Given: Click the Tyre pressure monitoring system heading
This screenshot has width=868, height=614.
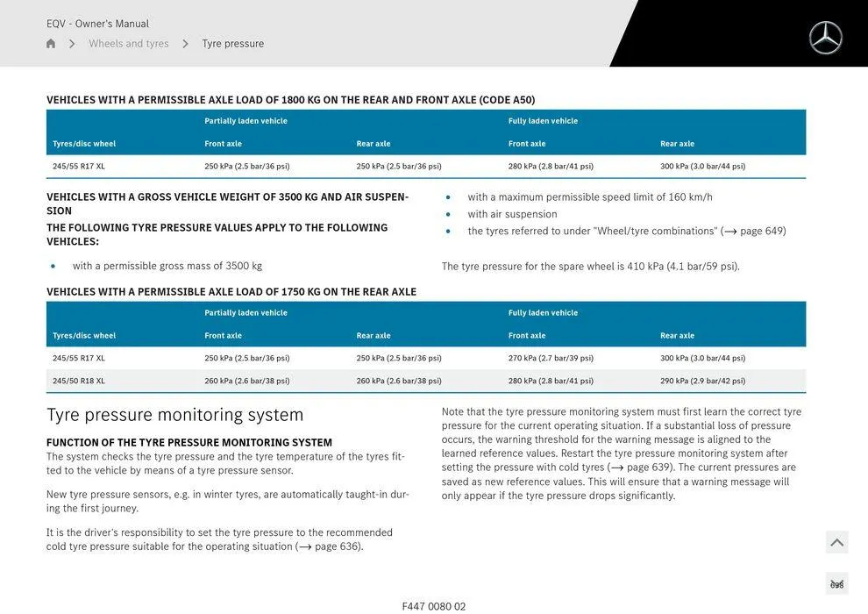Looking at the screenshot, I should (x=174, y=413).
